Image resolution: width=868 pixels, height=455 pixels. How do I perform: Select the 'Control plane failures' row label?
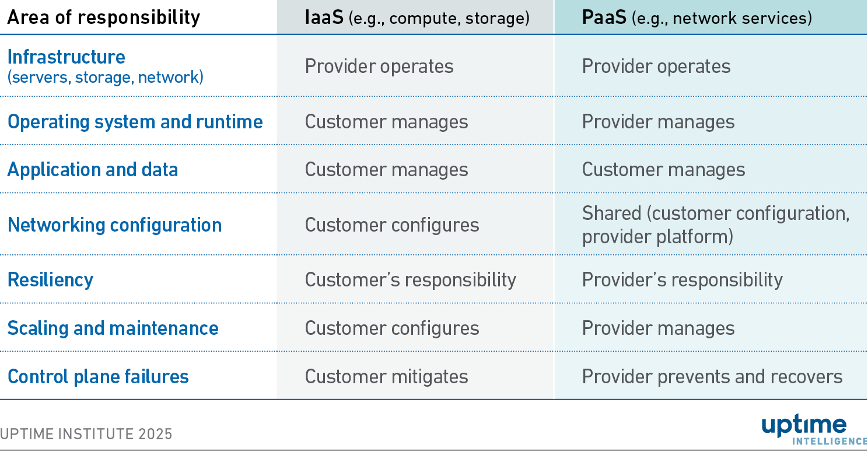click(x=98, y=376)
